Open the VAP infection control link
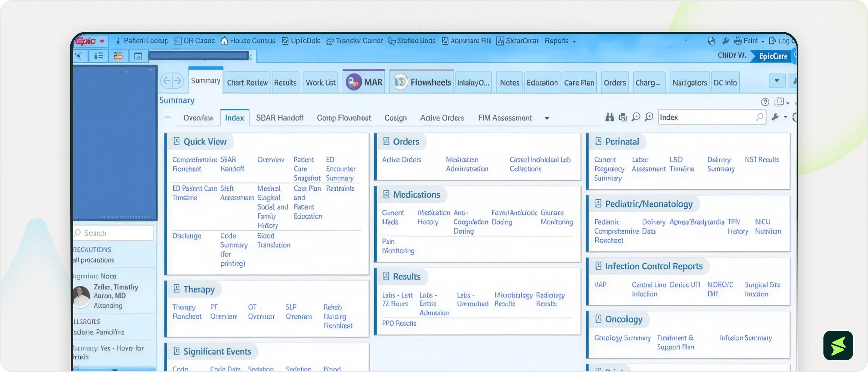The image size is (868, 372). tap(600, 285)
